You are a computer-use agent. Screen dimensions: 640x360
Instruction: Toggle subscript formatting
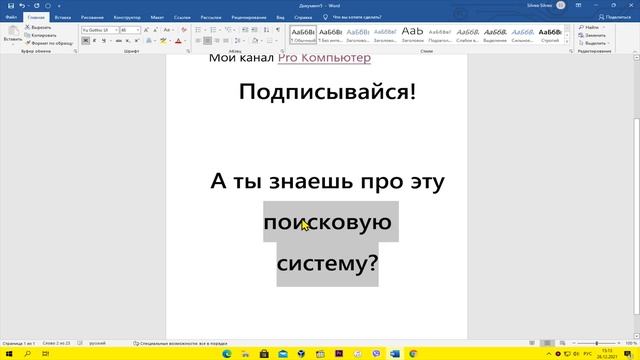pyautogui.click(x=127, y=41)
